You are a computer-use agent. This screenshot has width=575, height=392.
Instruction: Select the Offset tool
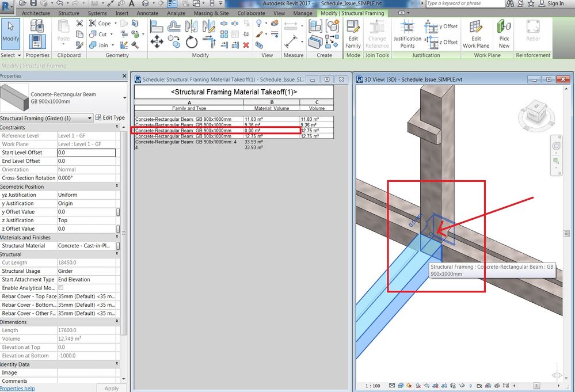pos(174,26)
